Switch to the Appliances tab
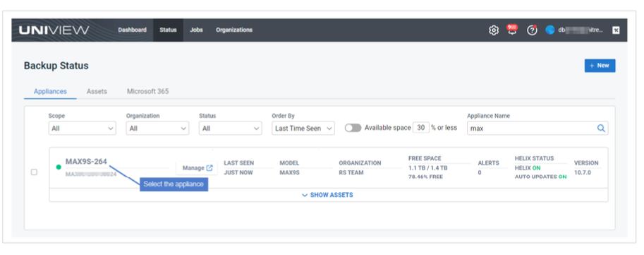This screenshot has width=644, height=255. (50, 91)
